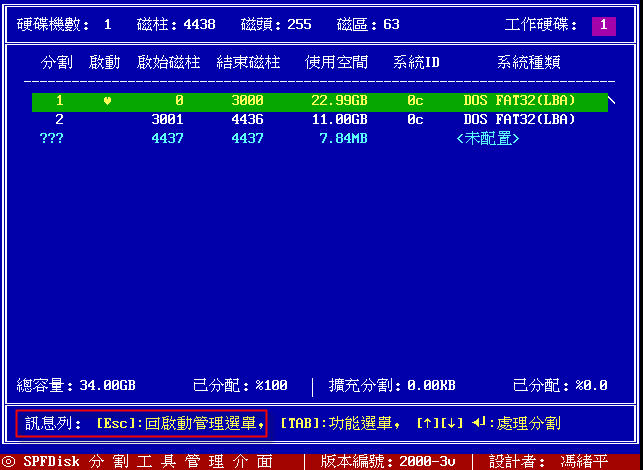This screenshot has width=643, height=470.
Task: Click the 已分配: %0.0 status
Action: [561, 386]
